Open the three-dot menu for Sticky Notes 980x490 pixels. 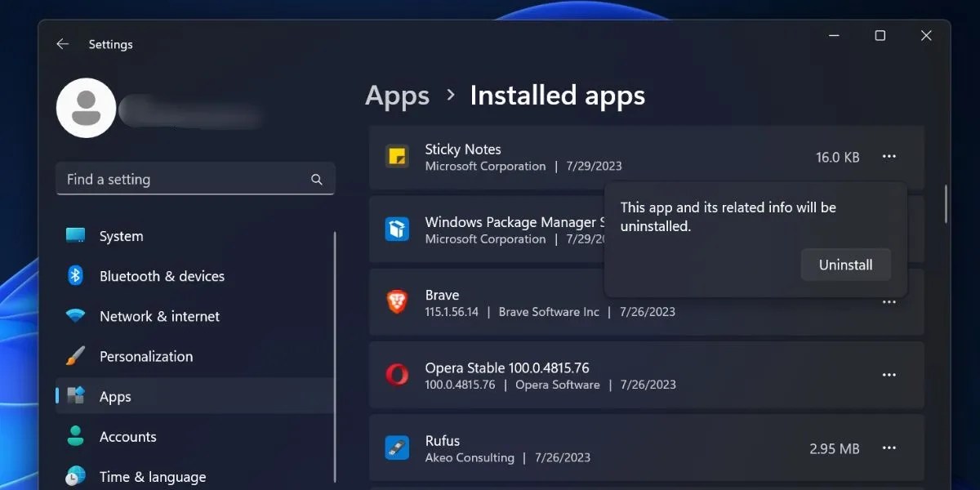[x=889, y=157]
